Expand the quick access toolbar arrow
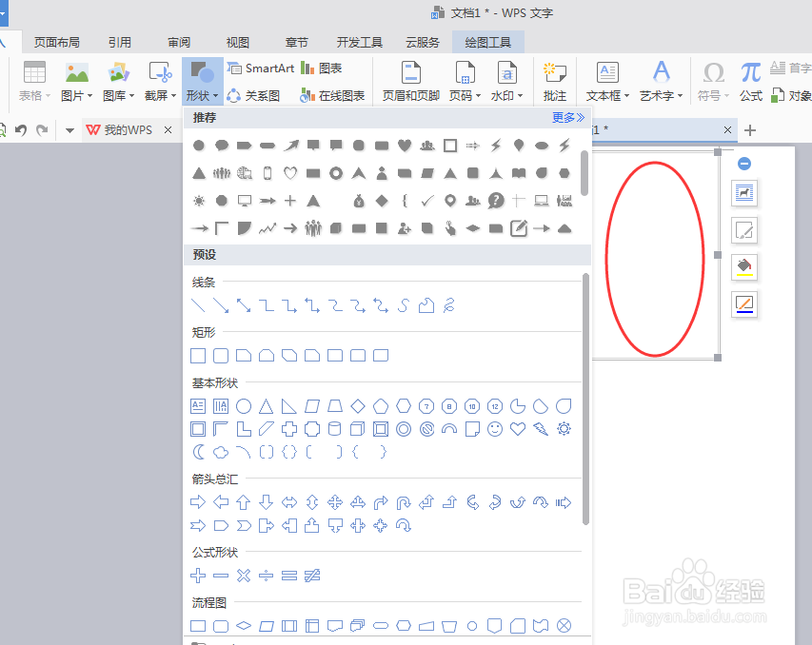 [69, 130]
